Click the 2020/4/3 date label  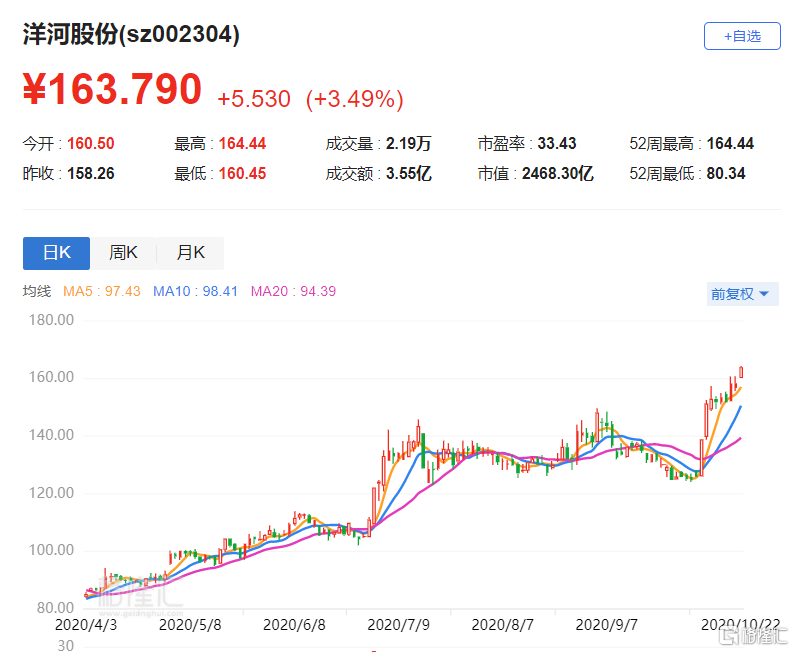(86, 625)
